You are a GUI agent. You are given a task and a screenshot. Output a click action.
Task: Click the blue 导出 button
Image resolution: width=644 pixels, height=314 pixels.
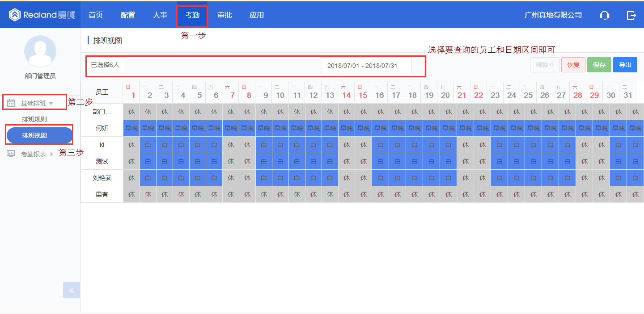(625, 65)
